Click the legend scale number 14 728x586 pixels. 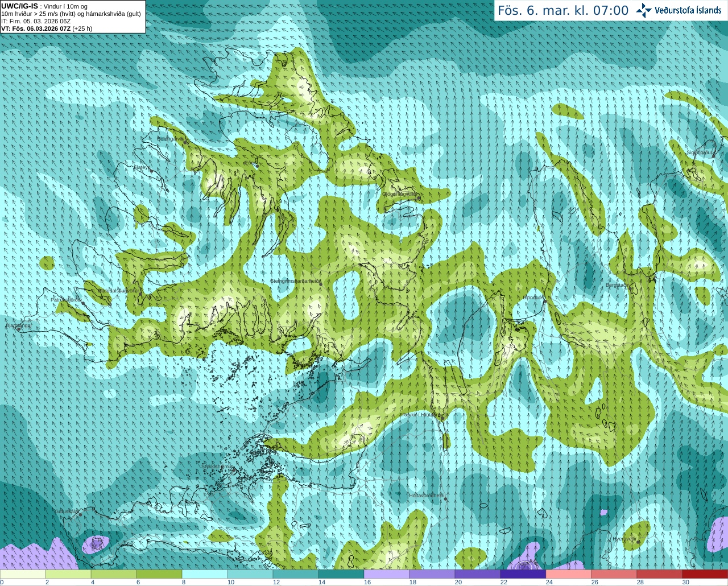pyautogui.click(x=321, y=582)
